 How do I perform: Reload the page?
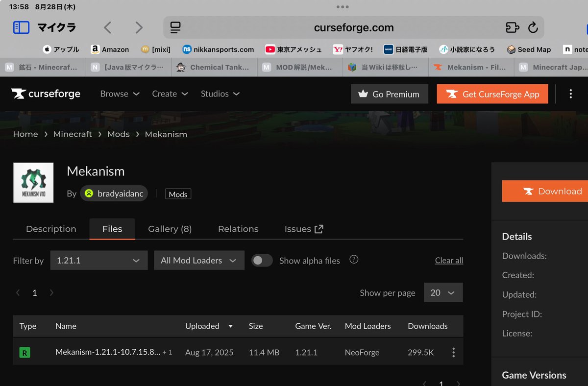pyautogui.click(x=533, y=27)
